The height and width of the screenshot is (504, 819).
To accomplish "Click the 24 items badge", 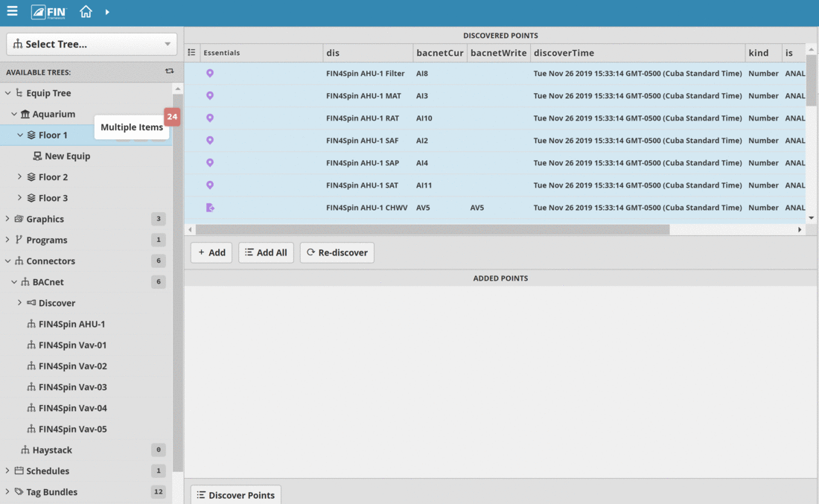I will point(172,116).
